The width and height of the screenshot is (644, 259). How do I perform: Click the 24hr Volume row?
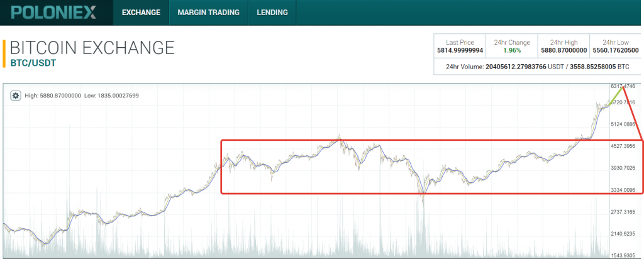538,66
